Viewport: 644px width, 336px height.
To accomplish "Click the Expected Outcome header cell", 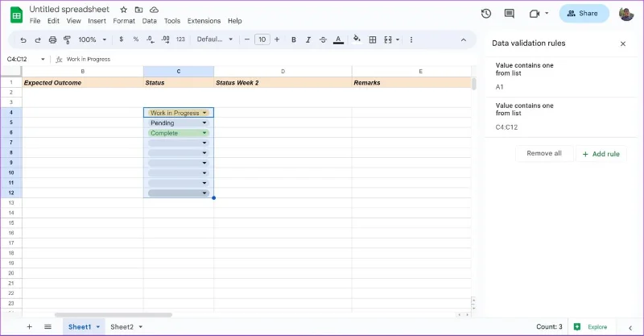I will point(83,83).
